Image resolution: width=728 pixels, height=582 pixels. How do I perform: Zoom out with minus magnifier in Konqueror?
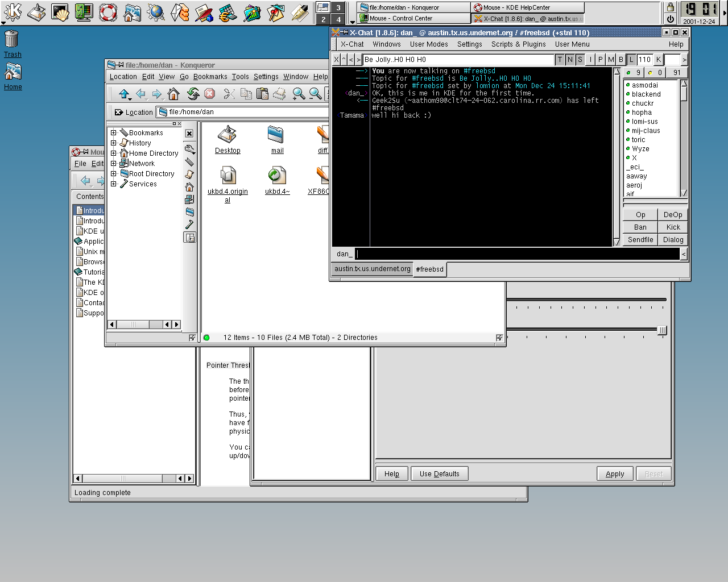click(315, 94)
